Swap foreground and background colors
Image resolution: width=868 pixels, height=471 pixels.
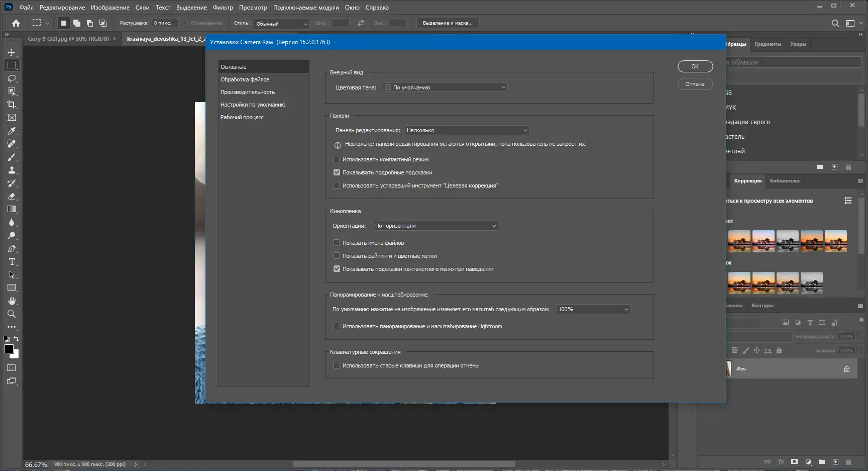click(16, 339)
